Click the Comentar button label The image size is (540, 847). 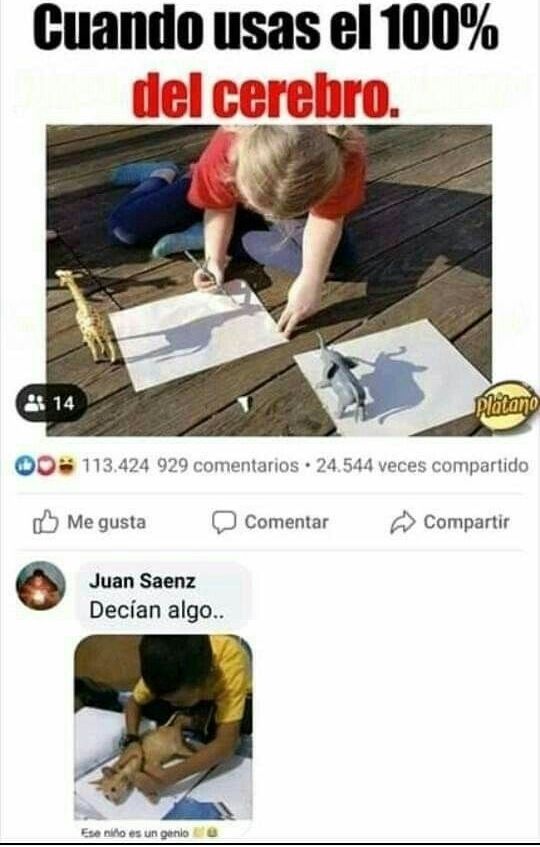tap(286, 522)
